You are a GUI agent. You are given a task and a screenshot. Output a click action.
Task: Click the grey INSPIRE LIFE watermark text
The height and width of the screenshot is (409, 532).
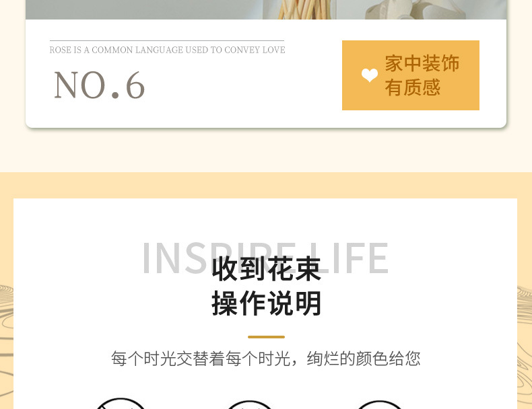[x=265, y=258]
